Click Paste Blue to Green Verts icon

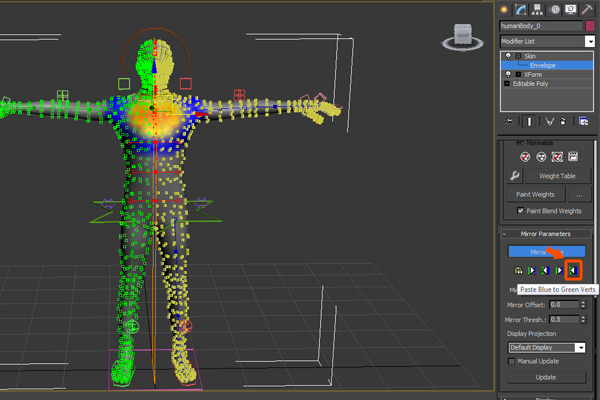tap(573, 271)
